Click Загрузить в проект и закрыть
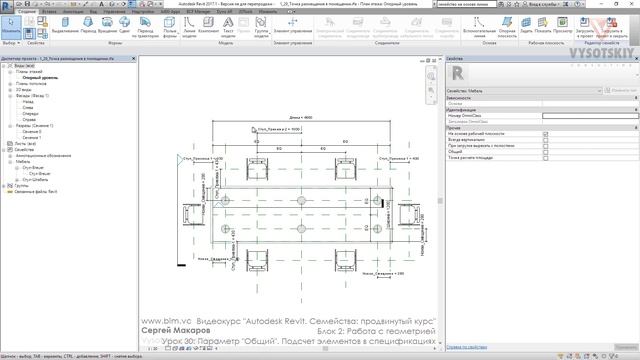This screenshot has width=640, height=360. [x=611, y=27]
